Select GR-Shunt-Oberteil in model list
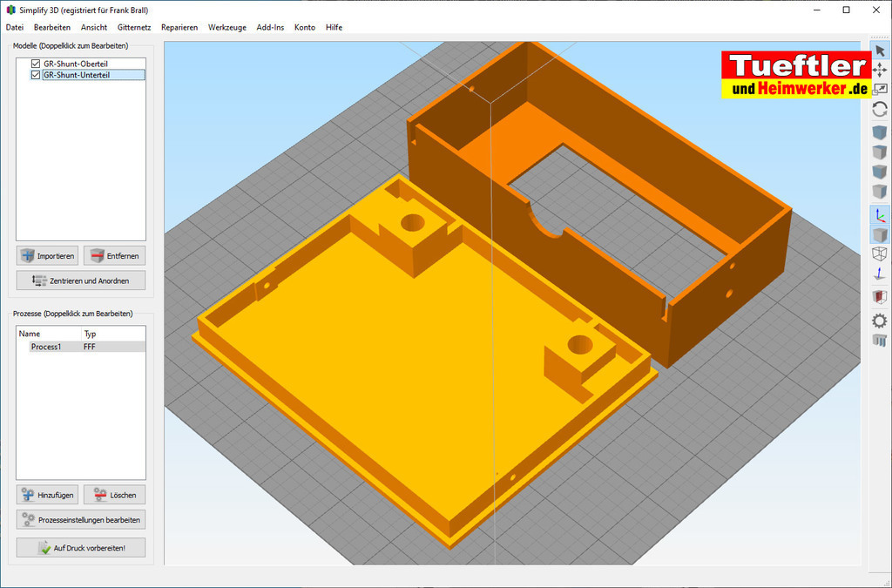The width and height of the screenshot is (892, 588). 76,64
